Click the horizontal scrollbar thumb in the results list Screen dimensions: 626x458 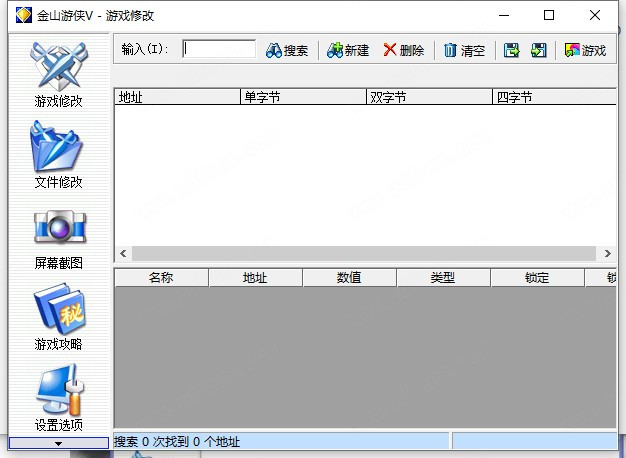tap(364, 254)
